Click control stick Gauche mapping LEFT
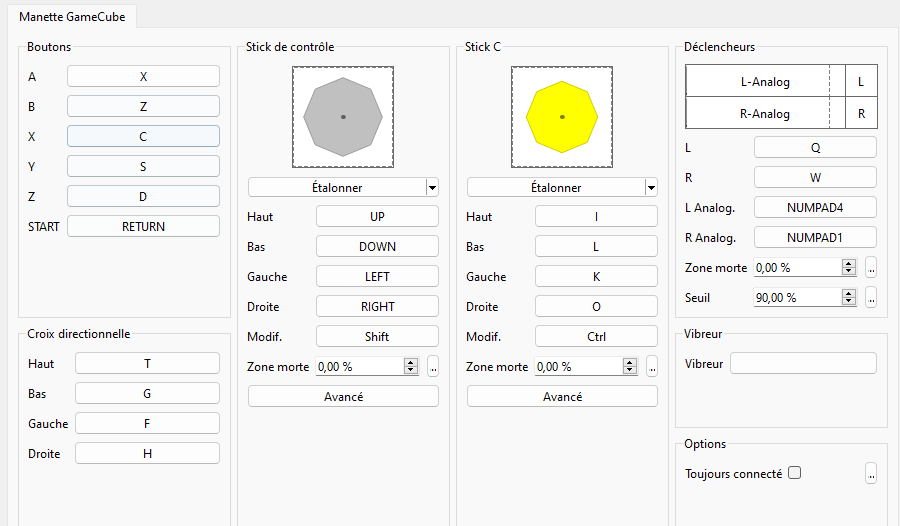This screenshot has width=900, height=526. 377,276
